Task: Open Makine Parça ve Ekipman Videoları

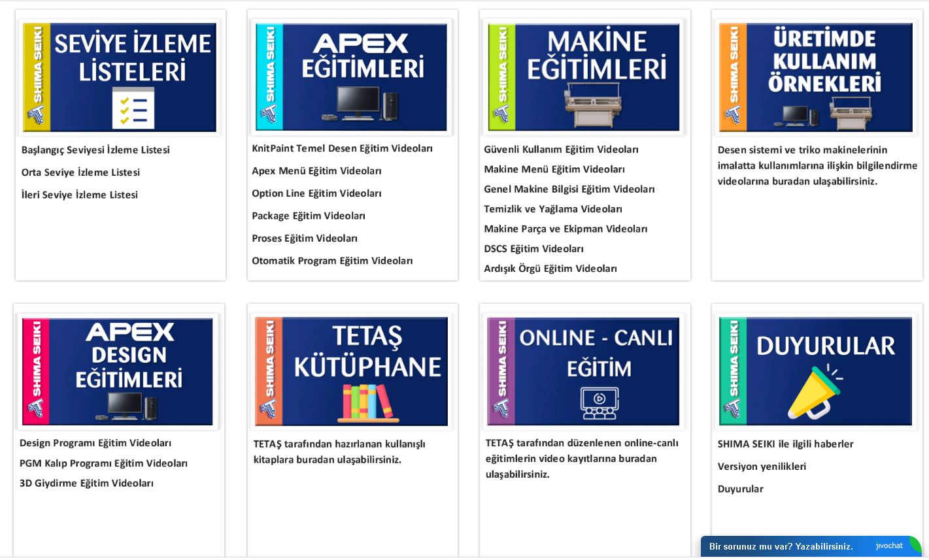Action: click(566, 229)
